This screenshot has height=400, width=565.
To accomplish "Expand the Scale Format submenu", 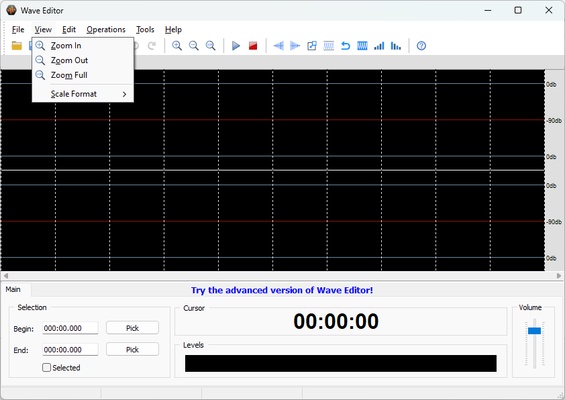I will coord(83,94).
